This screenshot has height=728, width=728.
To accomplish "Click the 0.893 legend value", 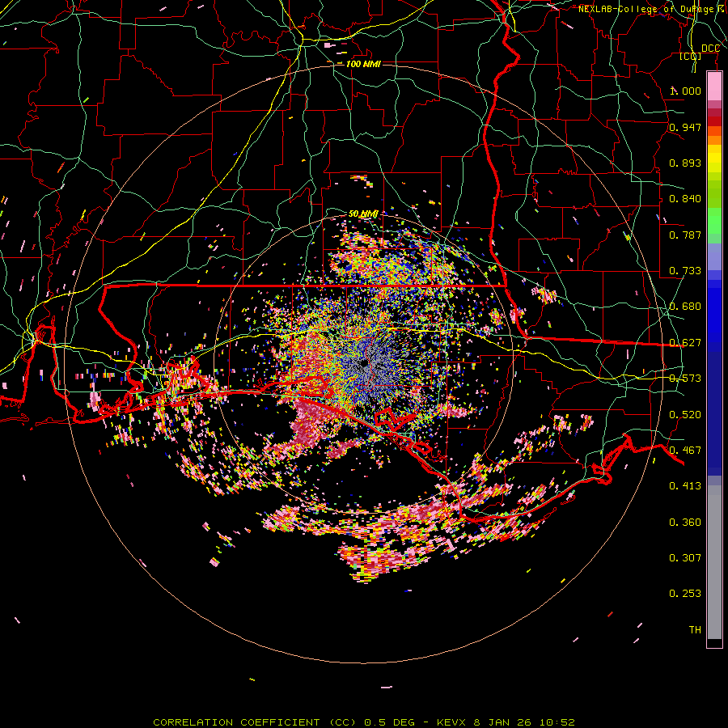I will click(685, 163).
